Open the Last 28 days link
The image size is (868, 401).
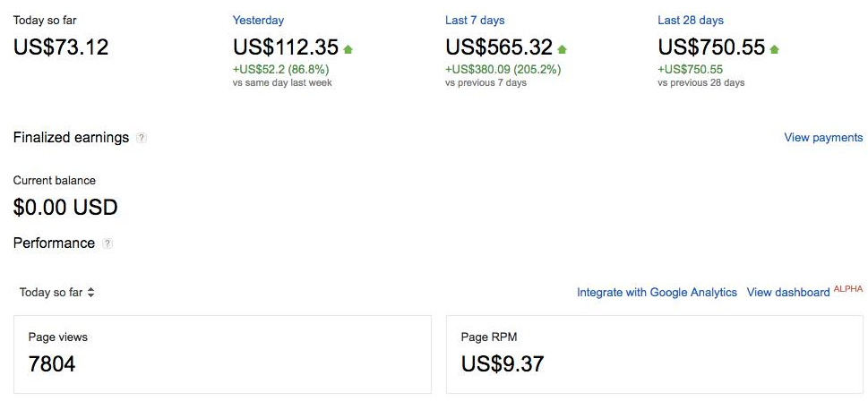pos(691,21)
